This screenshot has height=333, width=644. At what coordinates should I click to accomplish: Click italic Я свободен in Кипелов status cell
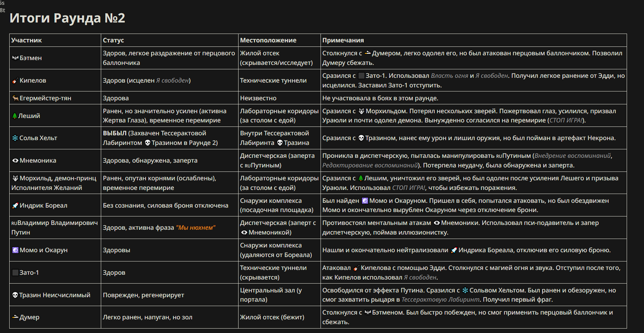172,81
